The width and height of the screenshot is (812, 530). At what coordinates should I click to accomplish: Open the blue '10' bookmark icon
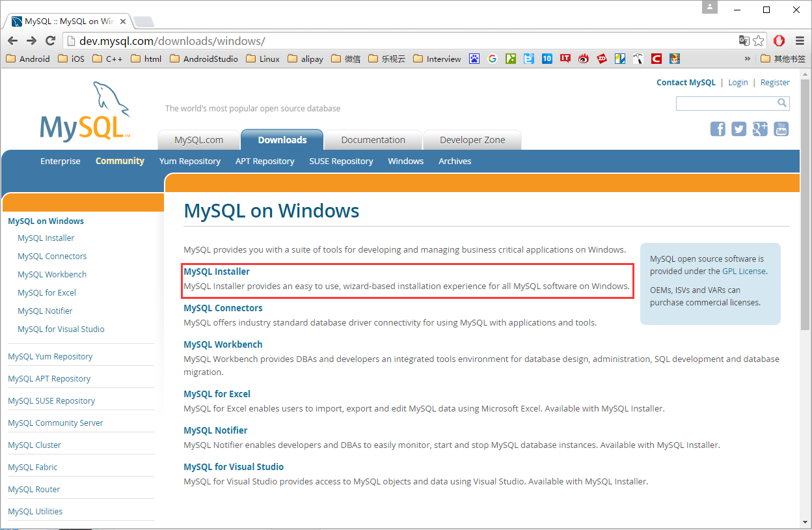(547, 59)
